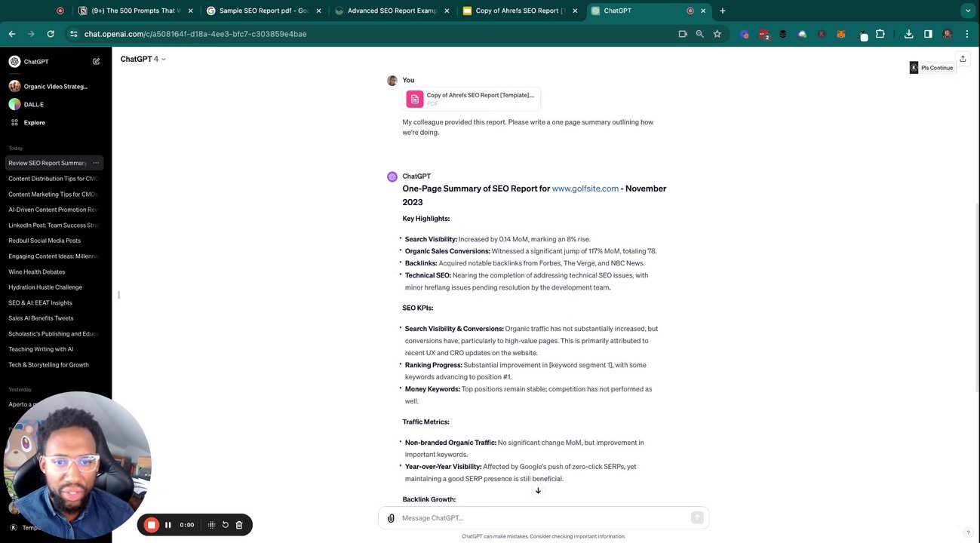The width and height of the screenshot is (980, 543).
Task: Delete the recording with the trash icon
Action: tap(239, 525)
